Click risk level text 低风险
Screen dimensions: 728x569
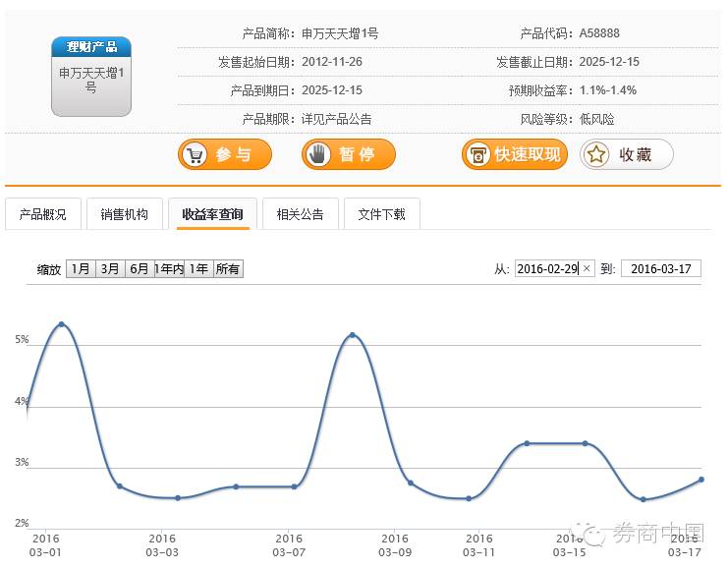[596, 119]
